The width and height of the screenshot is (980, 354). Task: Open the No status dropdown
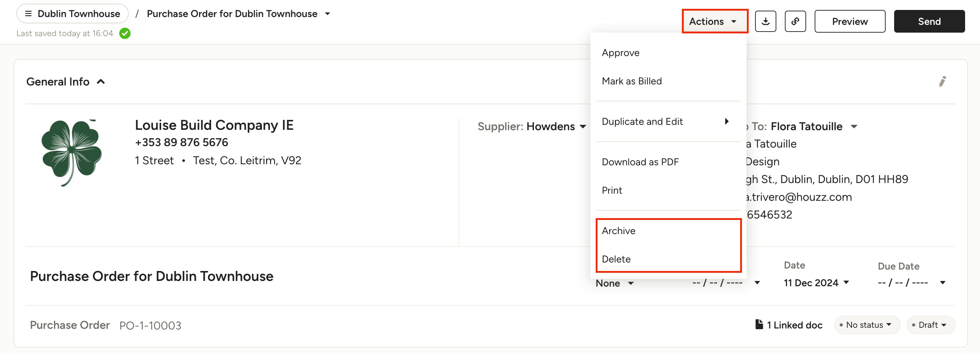coord(867,325)
